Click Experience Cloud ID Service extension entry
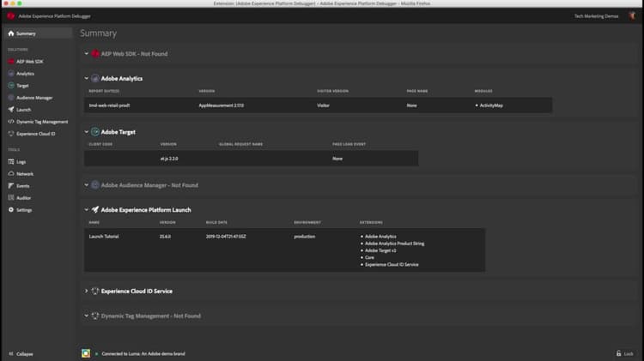Screen dimensions: 644x361 tap(392, 265)
